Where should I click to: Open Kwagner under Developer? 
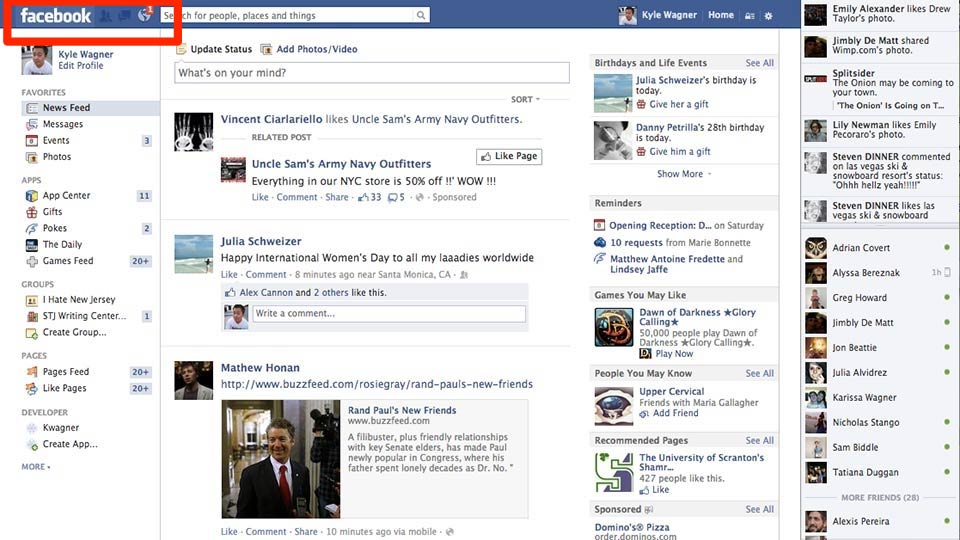[61, 428]
